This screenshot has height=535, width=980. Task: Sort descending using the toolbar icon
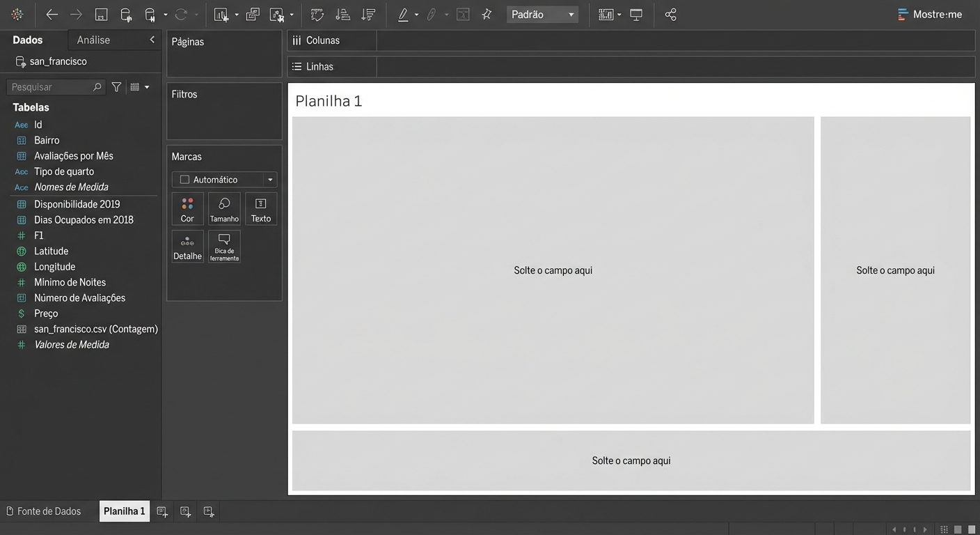click(x=369, y=15)
